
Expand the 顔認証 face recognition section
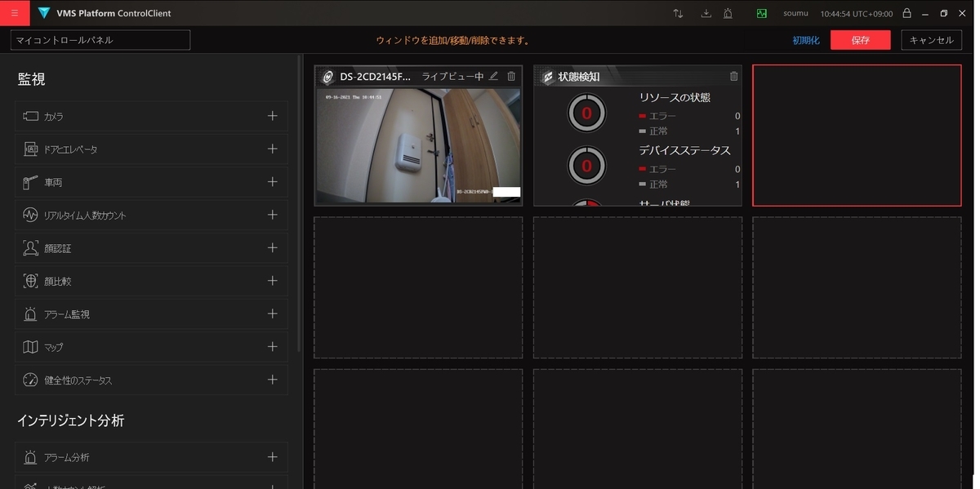[273, 247]
